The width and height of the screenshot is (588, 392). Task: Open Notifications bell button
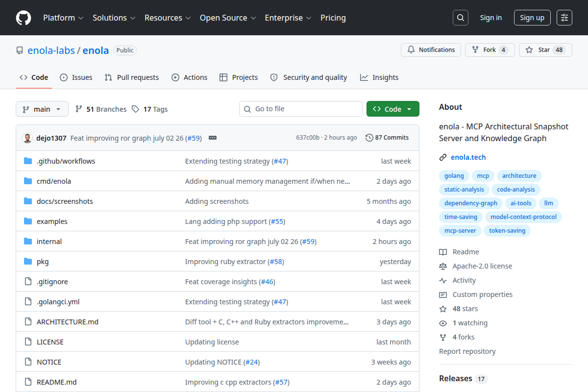(x=431, y=50)
